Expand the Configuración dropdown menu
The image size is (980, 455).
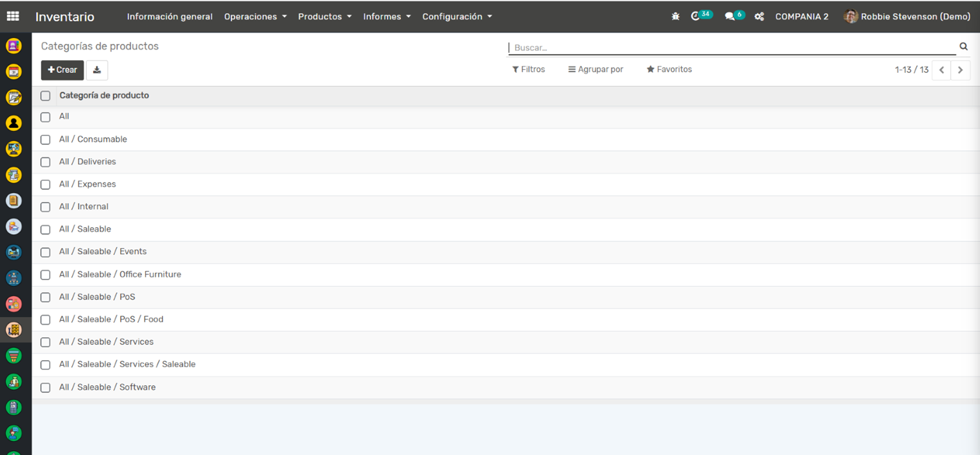pos(456,17)
